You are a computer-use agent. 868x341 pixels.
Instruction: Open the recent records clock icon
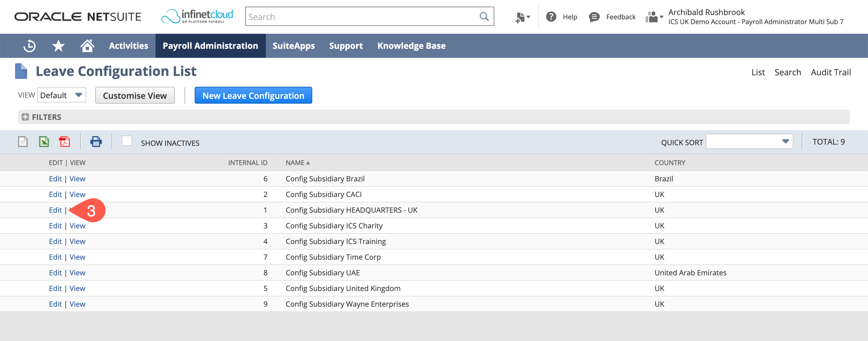(x=29, y=45)
